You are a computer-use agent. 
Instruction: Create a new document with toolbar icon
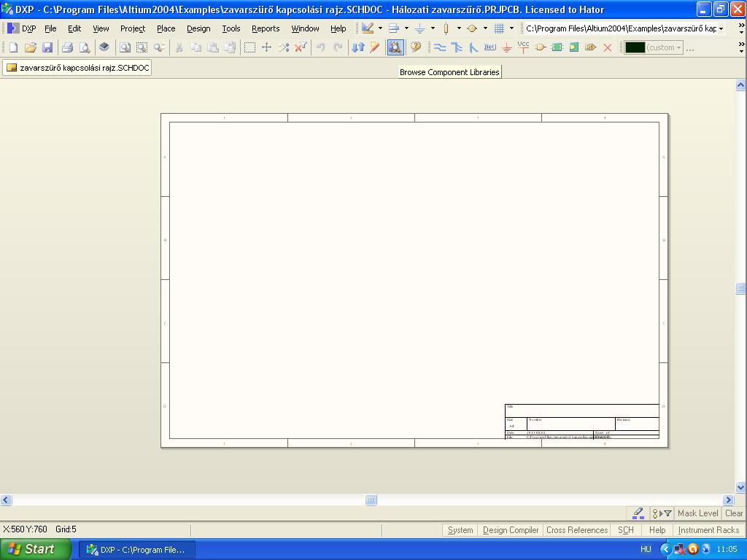coord(13,47)
